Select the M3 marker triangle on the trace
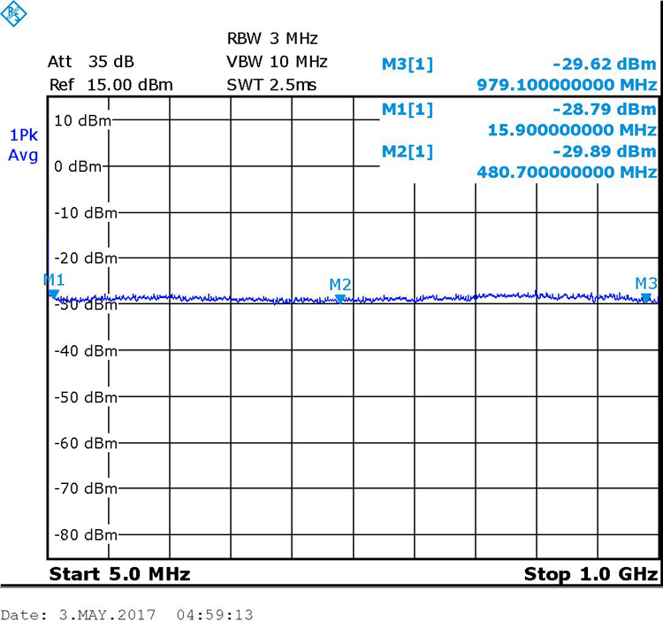 pyautogui.click(x=646, y=298)
